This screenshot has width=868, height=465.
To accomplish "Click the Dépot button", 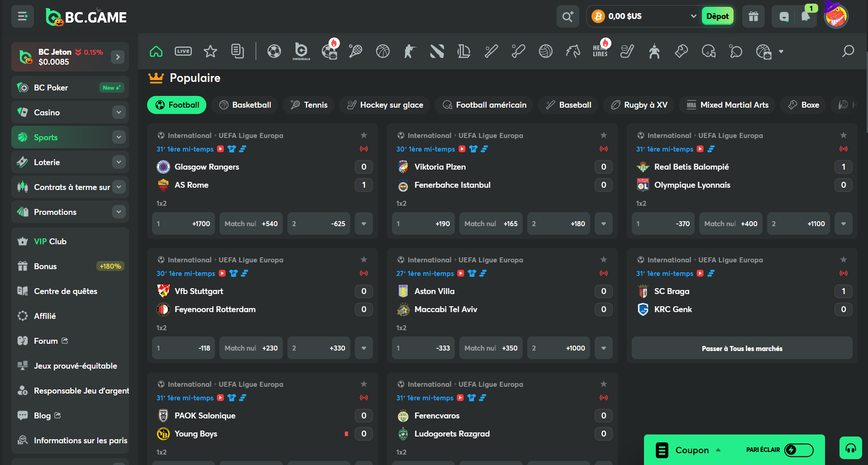I will point(717,16).
